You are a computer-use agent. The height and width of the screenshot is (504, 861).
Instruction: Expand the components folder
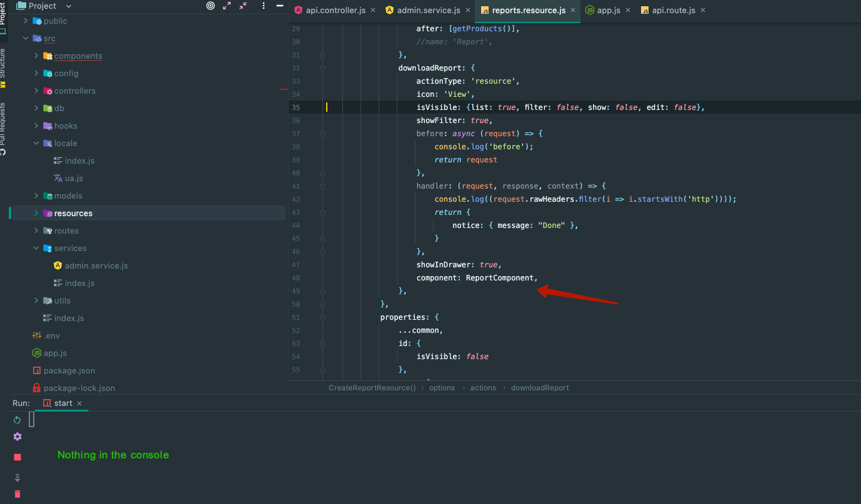(36, 56)
